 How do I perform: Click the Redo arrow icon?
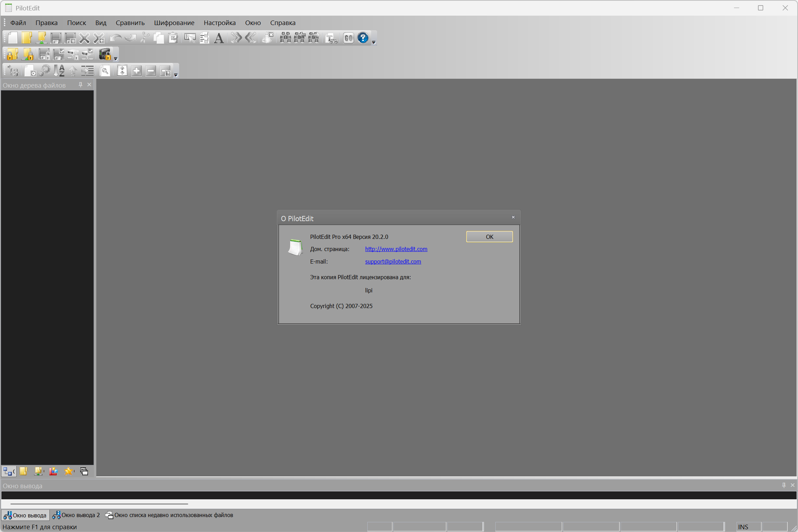(x=130, y=38)
